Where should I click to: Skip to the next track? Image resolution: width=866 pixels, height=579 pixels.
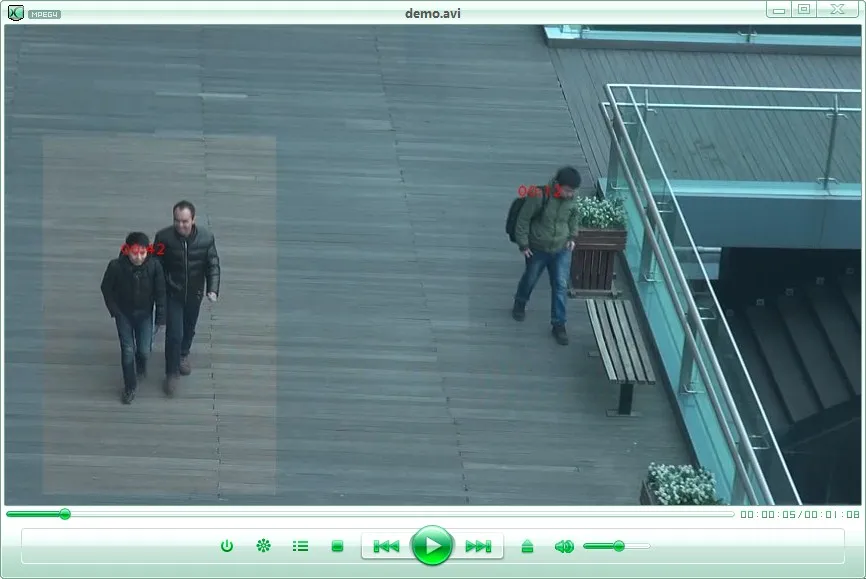pos(478,546)
